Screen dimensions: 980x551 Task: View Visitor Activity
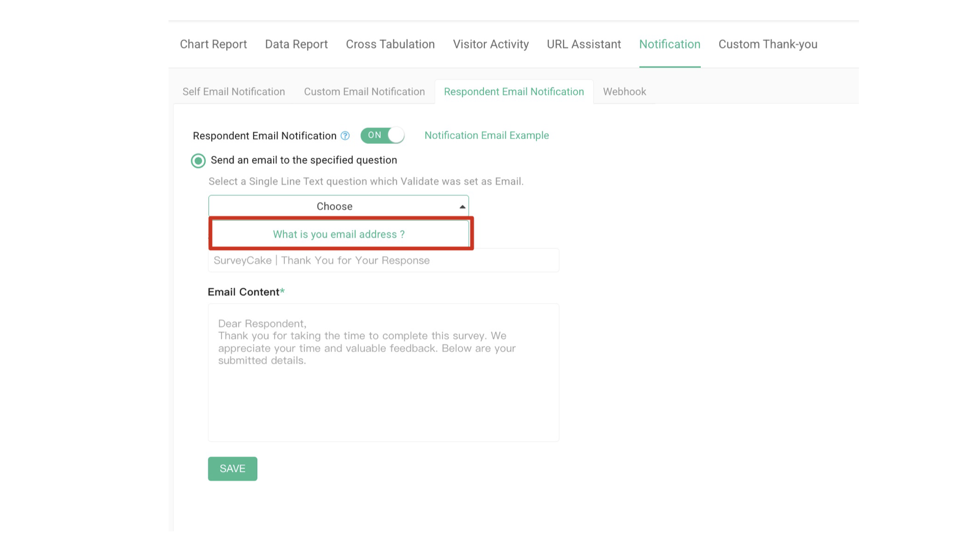[x=491, y=44]
